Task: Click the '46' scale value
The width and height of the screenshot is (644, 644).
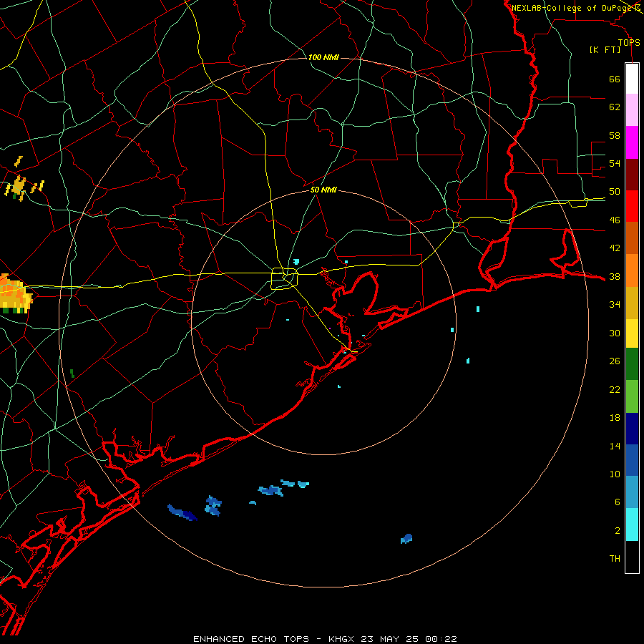Action: tap(615, 220)
